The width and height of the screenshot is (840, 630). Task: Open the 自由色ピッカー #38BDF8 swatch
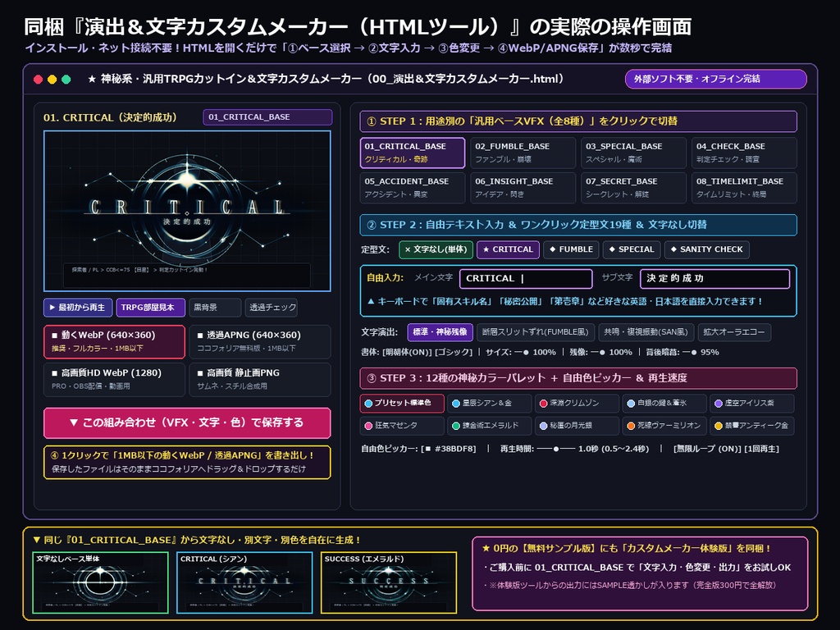click(x=449, y=449)
